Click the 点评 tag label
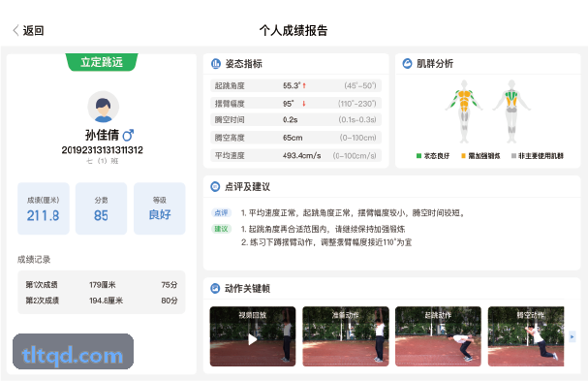 coord(221,213)
